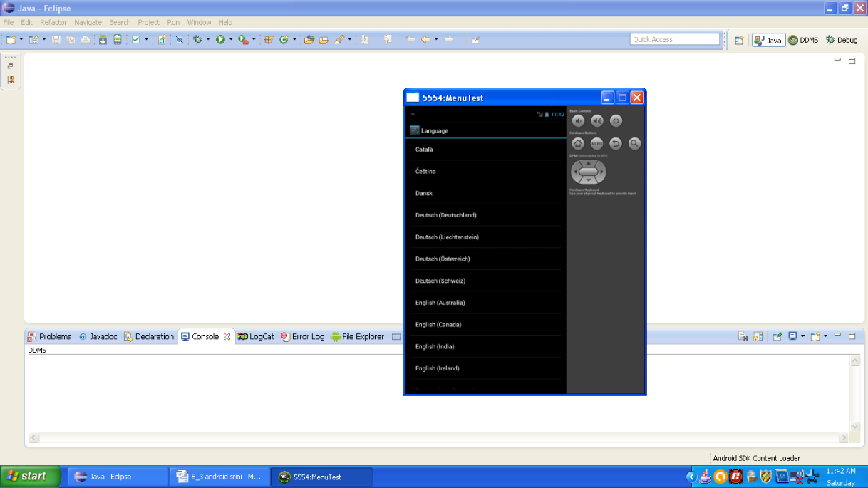Image resolution: width=868 pixels, height=488 pixels.
Task: Open the File menu
Action: pyautogui.click(x=9, y=22)
